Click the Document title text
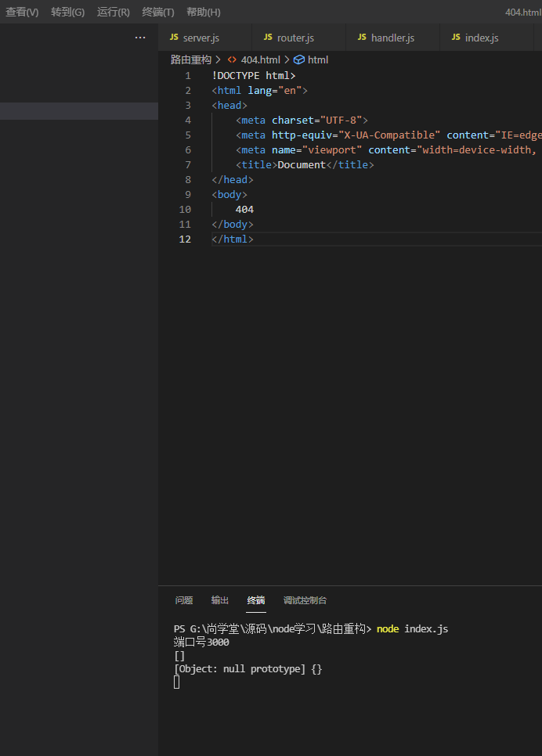 302,165
